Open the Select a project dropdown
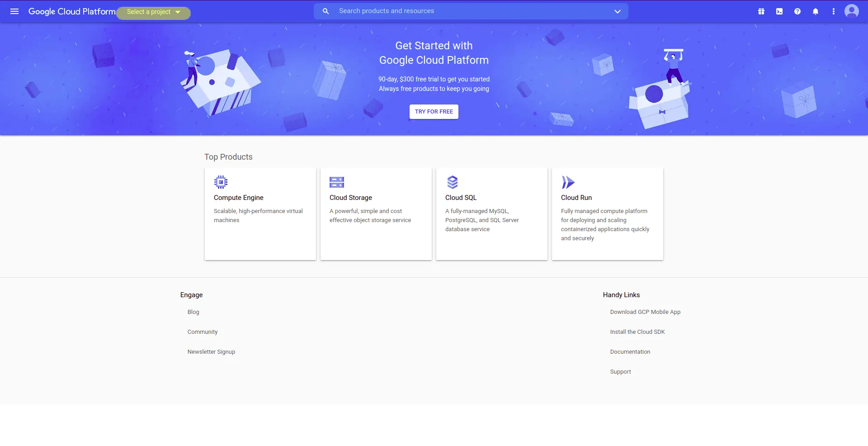 point(154,12)
